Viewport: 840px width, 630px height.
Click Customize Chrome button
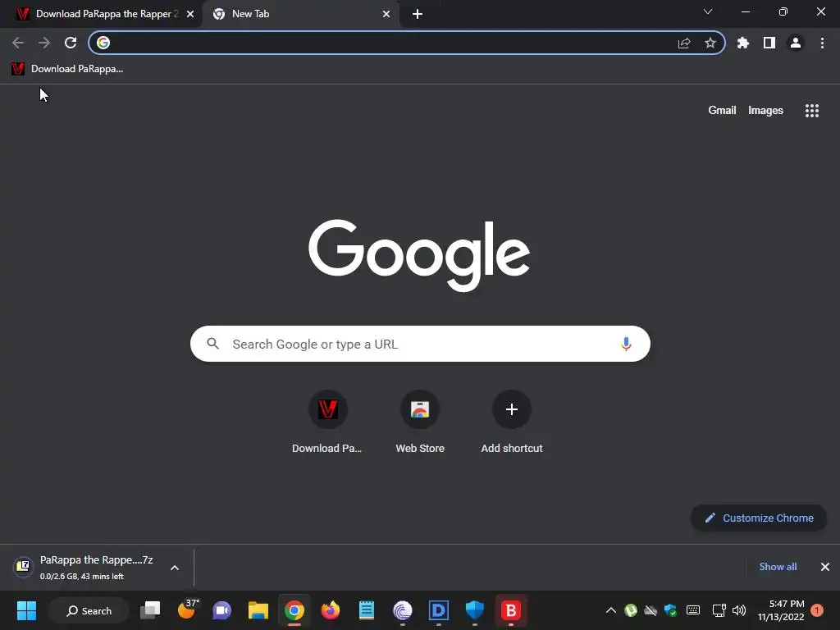(759, 518)
